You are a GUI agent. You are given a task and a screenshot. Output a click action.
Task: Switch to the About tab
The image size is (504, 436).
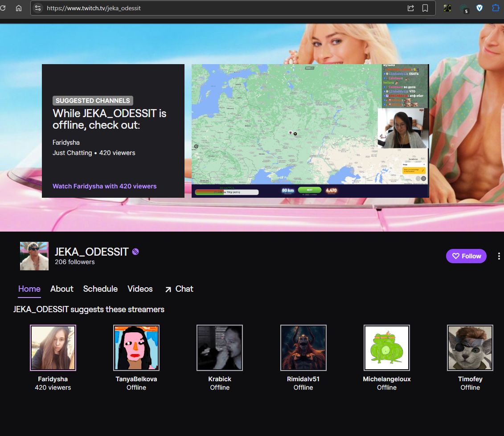[x=61, y=289]
